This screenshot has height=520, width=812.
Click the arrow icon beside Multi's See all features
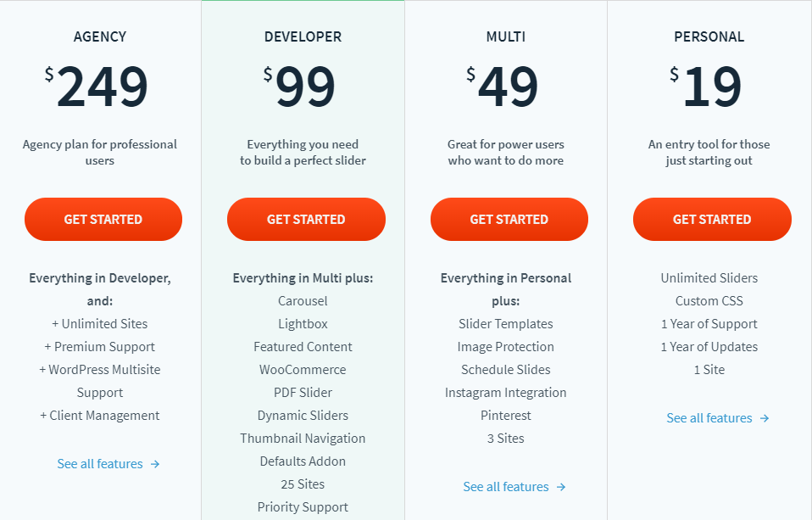561,487
